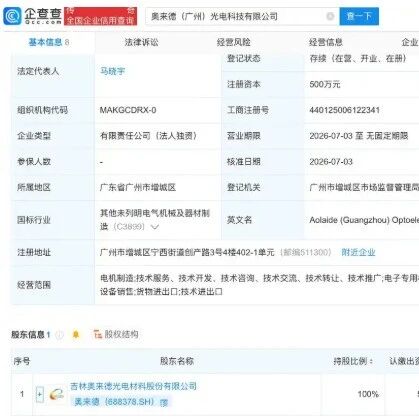Click the Qcc.com logo icon
Screen dimensions: 419x419
(x=12, y=16)
